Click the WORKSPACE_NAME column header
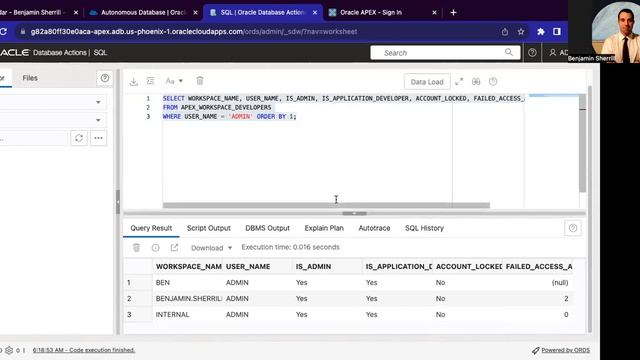 click(x=188, y=267)
